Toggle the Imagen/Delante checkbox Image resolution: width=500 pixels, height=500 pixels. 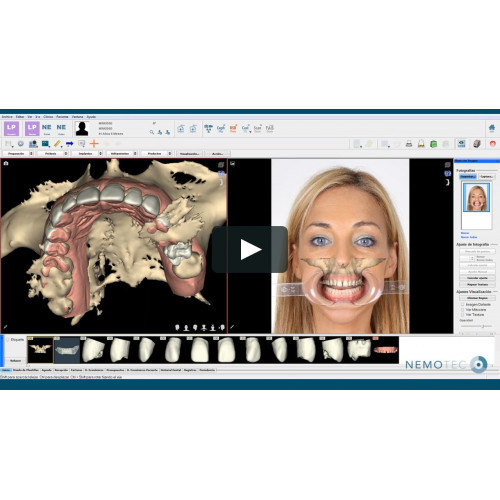click(462, 305)
